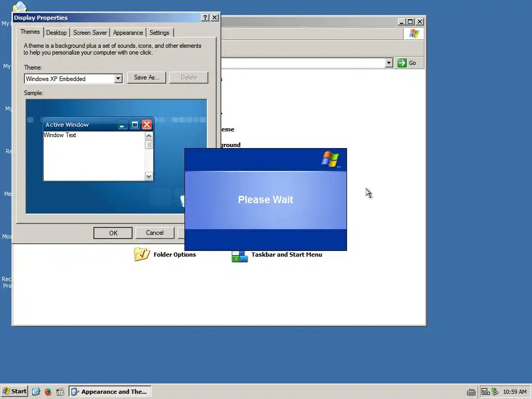This screenshot has height=399, width=532.
Task: Click the Windows flag logo in Control Panel
Action: 414,34
